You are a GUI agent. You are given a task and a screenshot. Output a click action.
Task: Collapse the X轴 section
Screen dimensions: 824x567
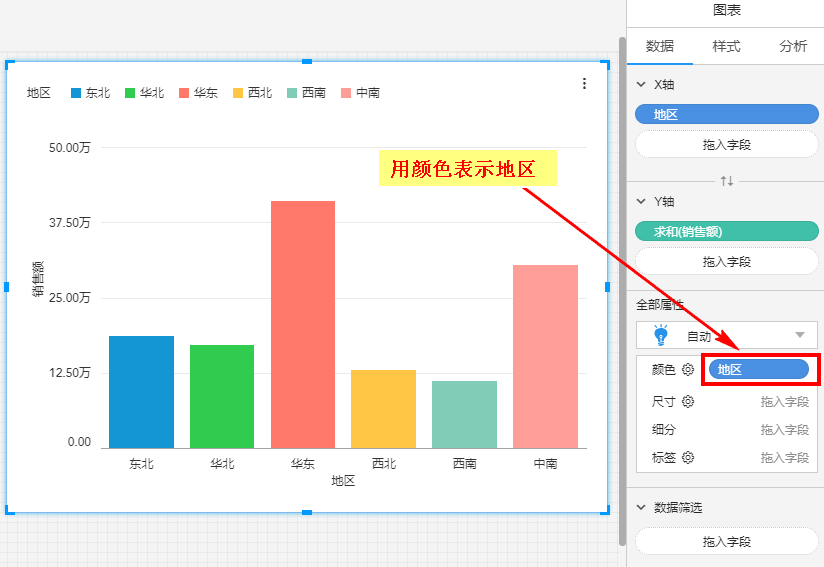641,85
